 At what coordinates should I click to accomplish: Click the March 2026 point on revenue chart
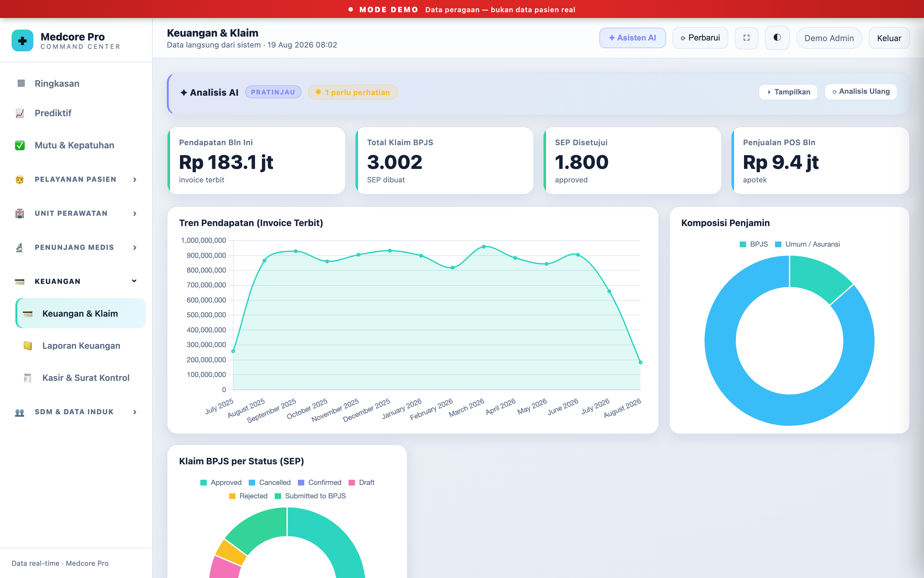click(484, 247)
